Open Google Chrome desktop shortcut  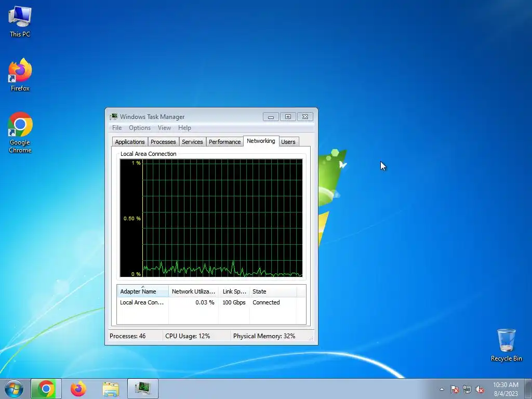(x=20, y=132)
